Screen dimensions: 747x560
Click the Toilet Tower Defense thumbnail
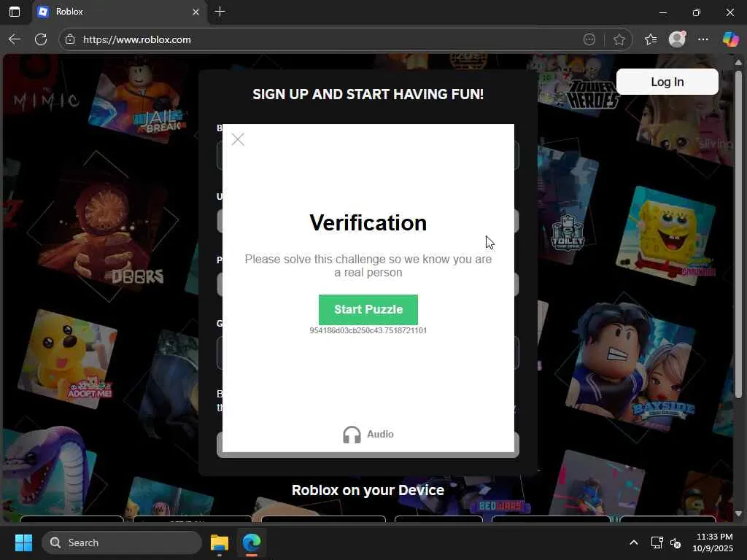coord(567,205)
